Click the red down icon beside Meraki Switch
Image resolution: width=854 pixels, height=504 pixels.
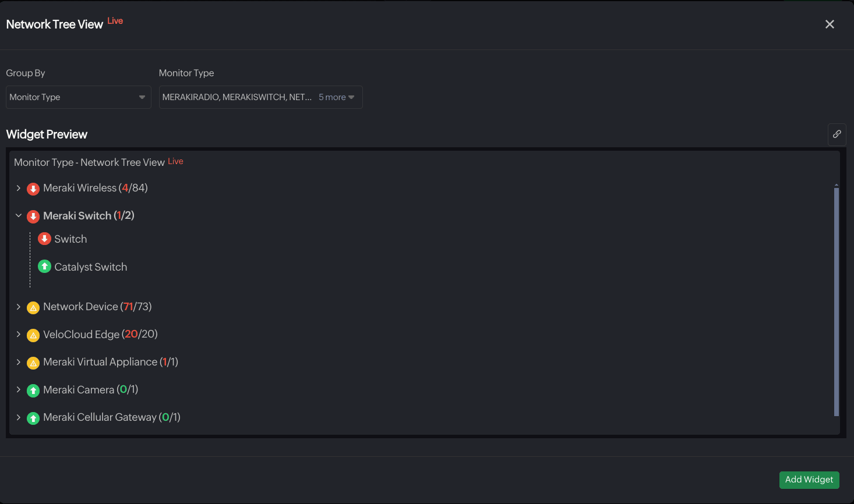click(x=33, y=216)
